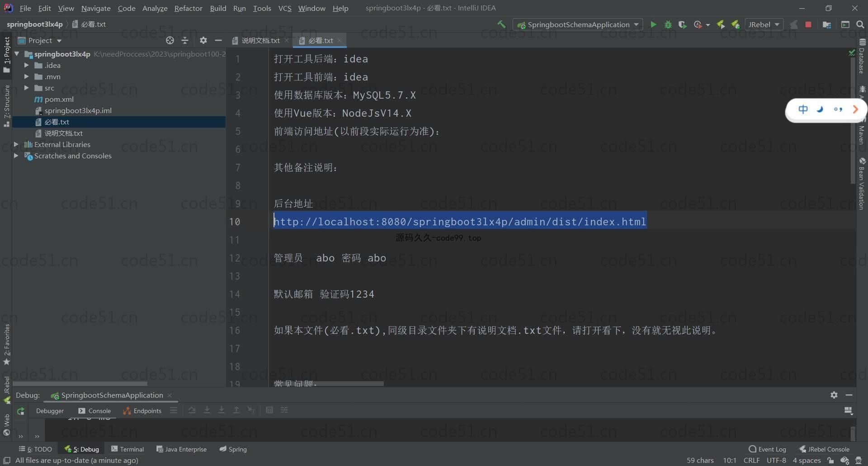Open the Project Structure icon in toolbar
This screenshot has width=868, height=466.
click(827, 24)
